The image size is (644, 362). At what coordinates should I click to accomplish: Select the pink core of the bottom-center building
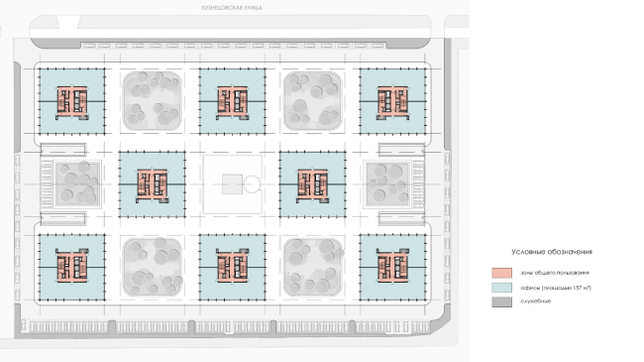point(233,266)
